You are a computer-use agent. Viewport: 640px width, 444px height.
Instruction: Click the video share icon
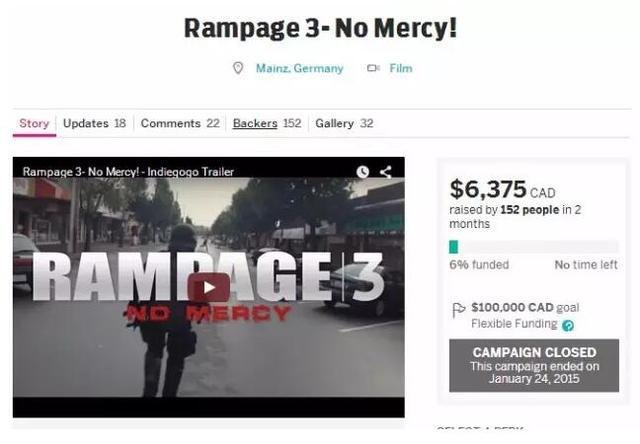(x=386, y=172)
